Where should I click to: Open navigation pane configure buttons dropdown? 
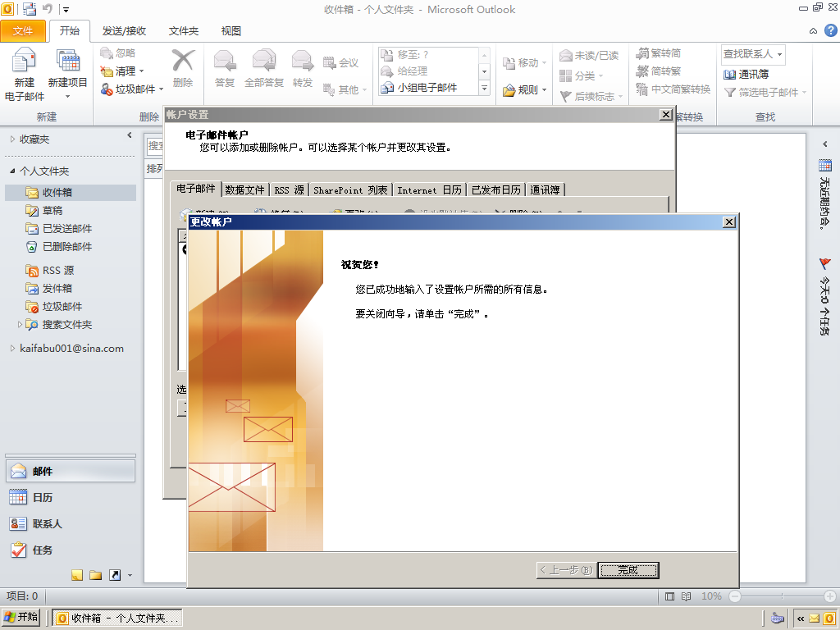point(130,575)
